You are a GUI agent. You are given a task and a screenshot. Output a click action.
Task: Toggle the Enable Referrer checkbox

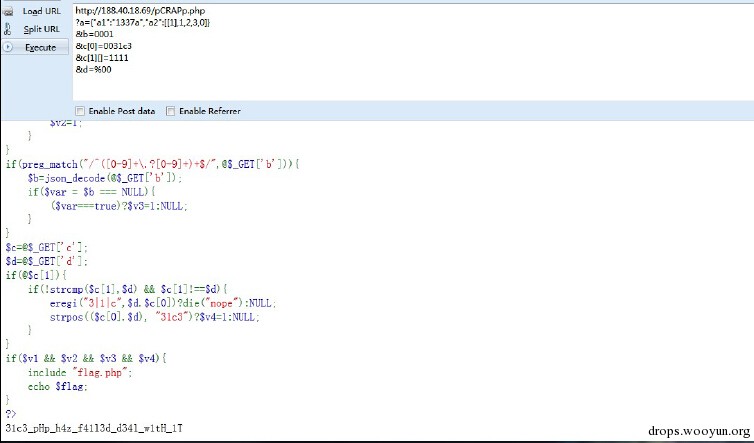[170, 111]
